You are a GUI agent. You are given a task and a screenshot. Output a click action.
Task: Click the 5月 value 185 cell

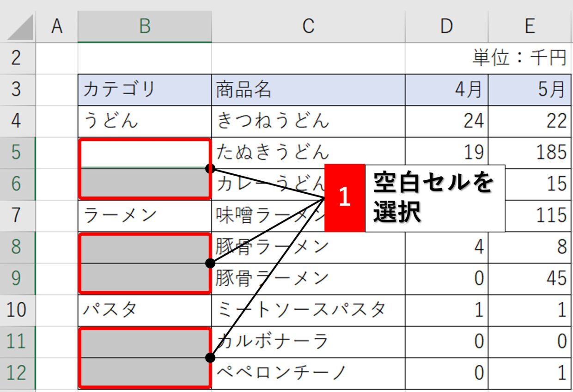click(530, 153)
